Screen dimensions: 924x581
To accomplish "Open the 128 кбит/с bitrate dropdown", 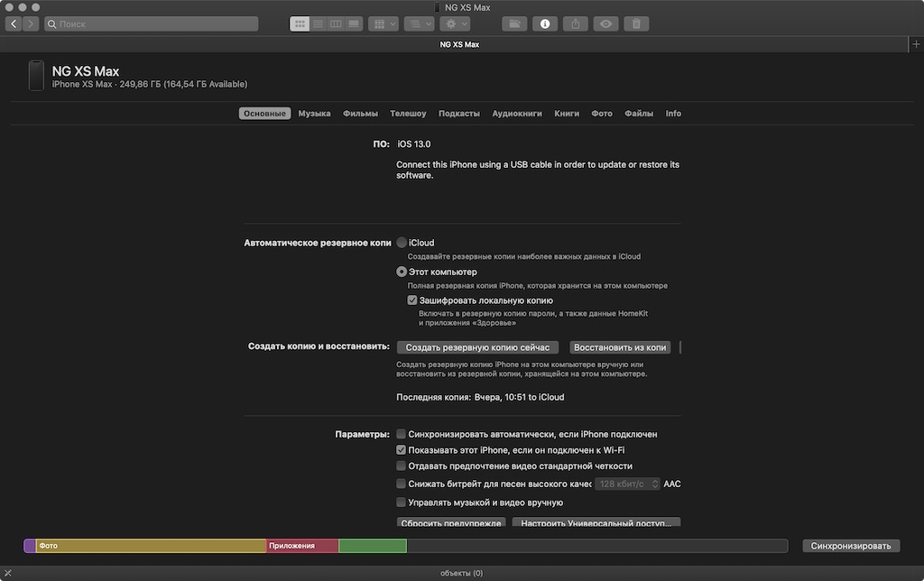I will [x=627, y=484].
